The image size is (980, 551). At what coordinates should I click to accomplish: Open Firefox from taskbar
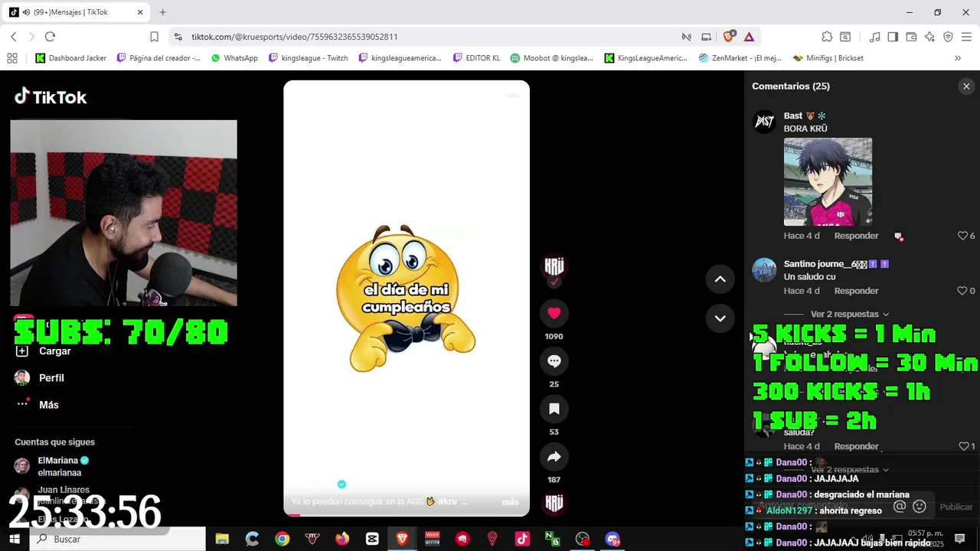[342, 539]
